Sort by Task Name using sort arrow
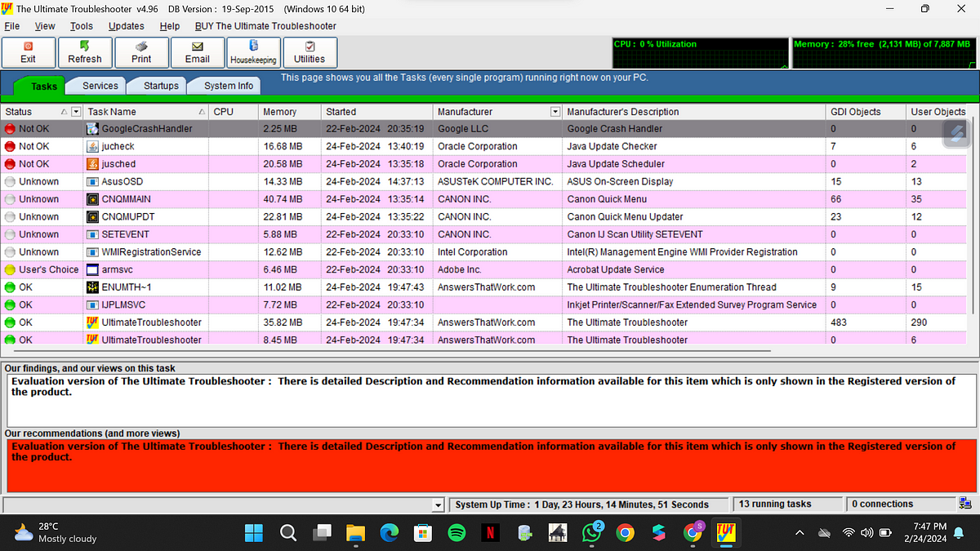This screenshot has width=980, height=551. coord(201,112)
